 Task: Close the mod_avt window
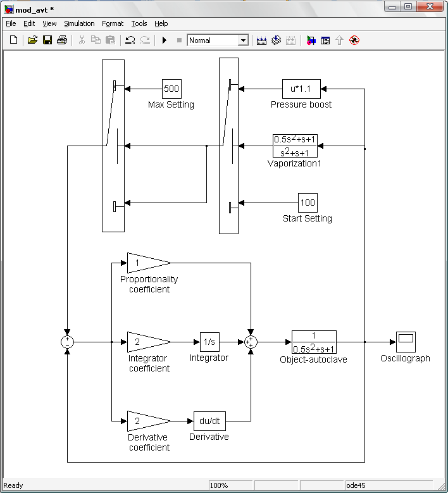pos(430,7)
